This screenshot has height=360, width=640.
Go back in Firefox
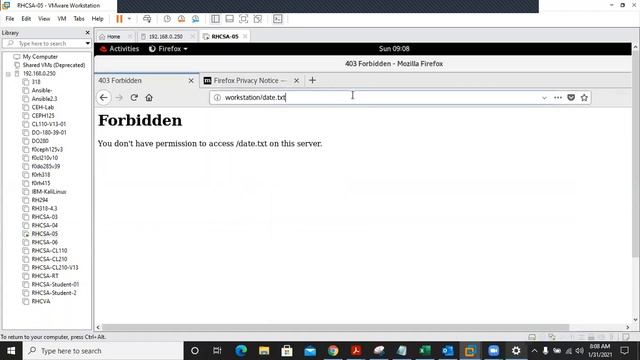104,98
